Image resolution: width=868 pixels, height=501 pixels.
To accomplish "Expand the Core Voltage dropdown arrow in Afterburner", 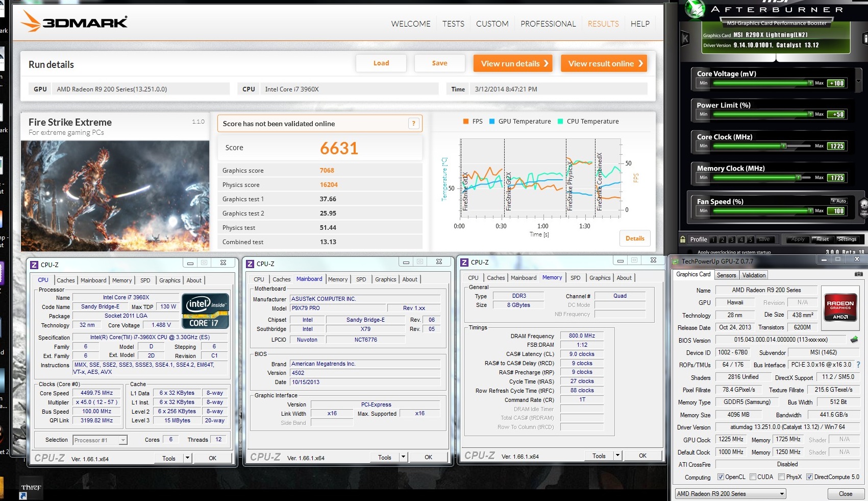I will point(858,81).
